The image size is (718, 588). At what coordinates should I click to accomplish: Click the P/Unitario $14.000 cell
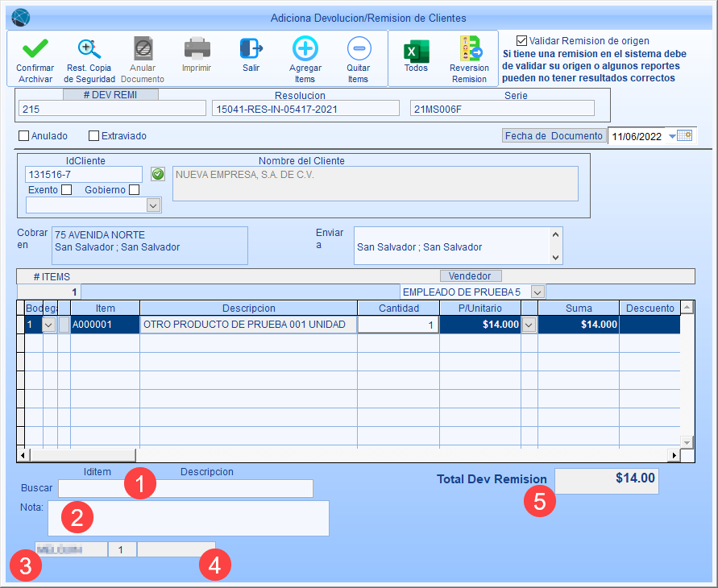tap(480, 325)
